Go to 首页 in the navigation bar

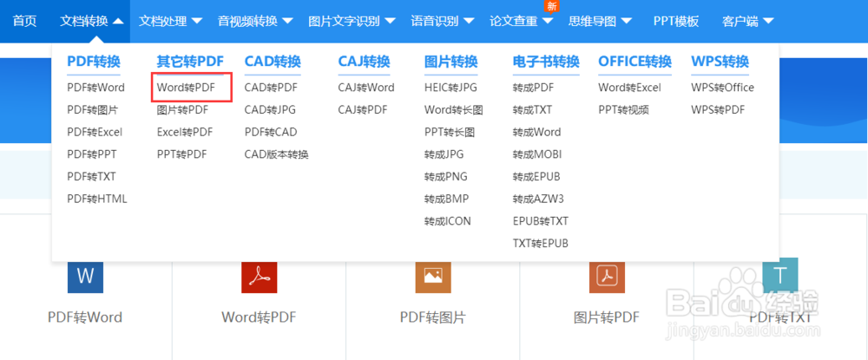(x=24, y=22)
